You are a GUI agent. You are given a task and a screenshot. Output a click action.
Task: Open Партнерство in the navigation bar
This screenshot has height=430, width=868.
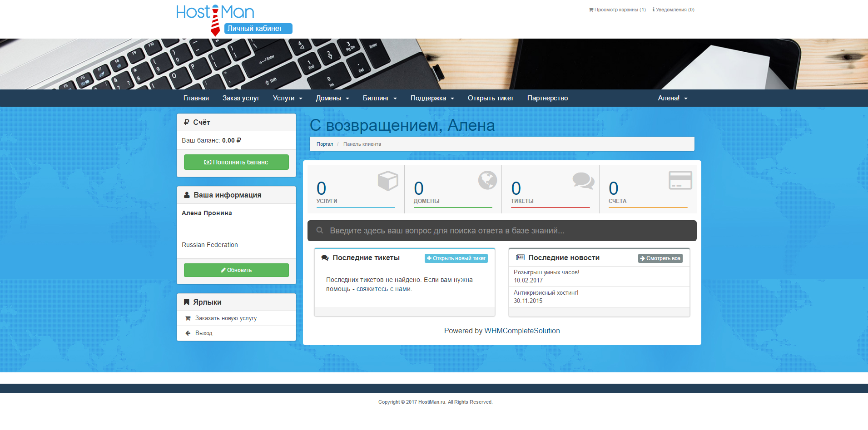coord(547,98)
